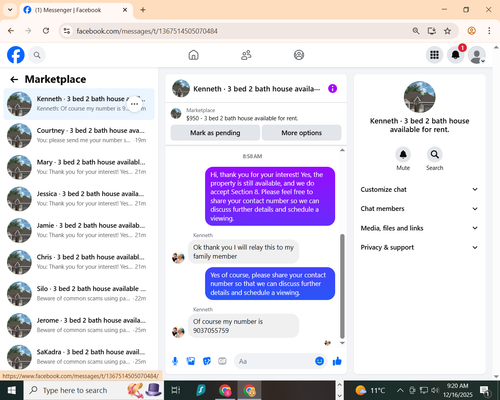Open the weather widget showing 11°C
Screen dimensions: 500x400
pyautogui.click(x=370, y=390)
